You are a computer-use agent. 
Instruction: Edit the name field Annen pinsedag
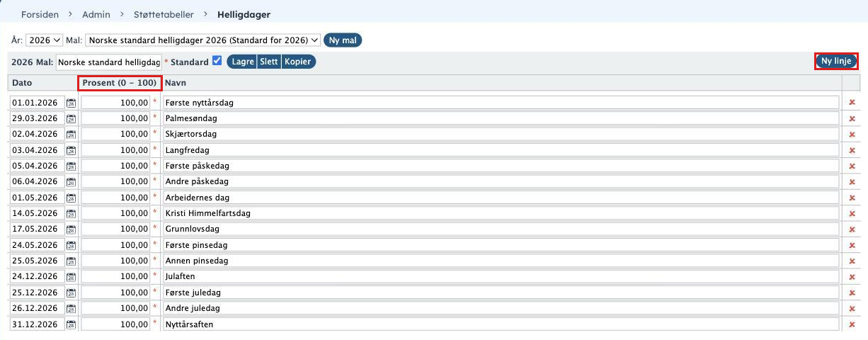tap(501, 261)
